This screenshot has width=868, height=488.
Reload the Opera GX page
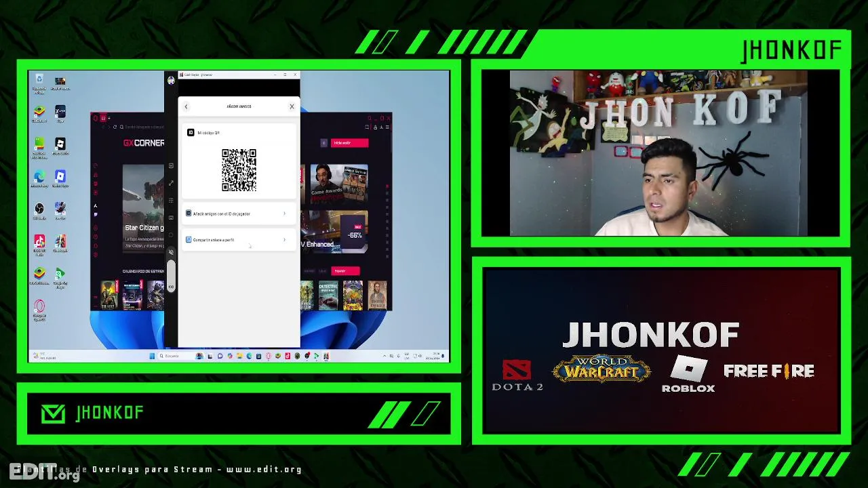pyautogui.click(x=115, y=127)
